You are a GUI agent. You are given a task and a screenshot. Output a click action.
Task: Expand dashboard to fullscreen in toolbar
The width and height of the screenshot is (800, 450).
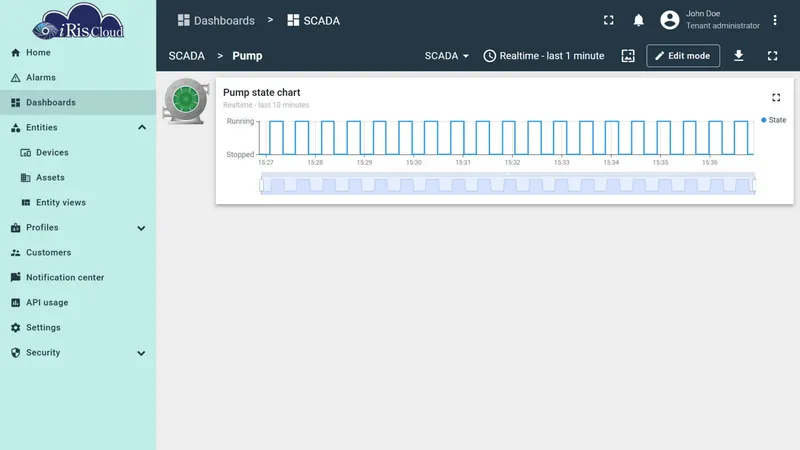tap(772, 56)
